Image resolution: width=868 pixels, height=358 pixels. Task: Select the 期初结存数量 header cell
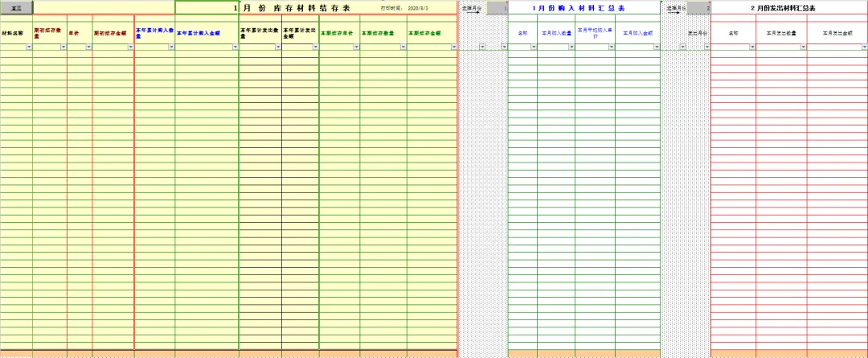coord(50,33)
